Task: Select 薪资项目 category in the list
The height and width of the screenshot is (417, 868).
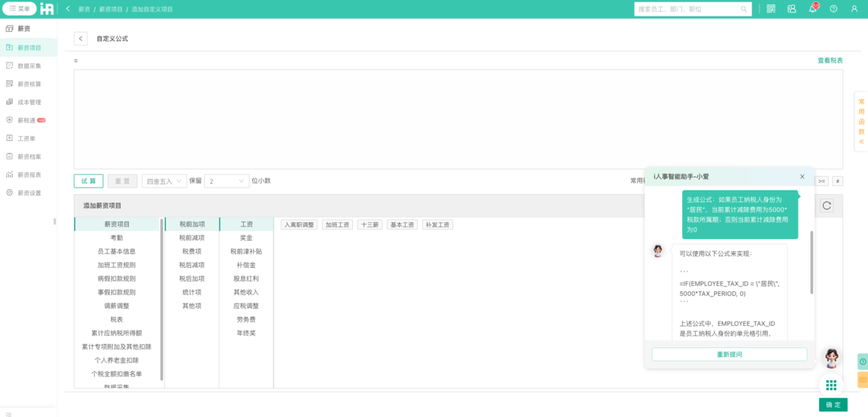Action: (x=116, y=224)
